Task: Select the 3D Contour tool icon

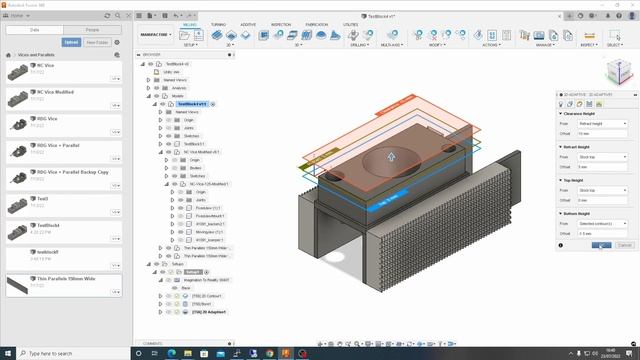Action: 307,35
